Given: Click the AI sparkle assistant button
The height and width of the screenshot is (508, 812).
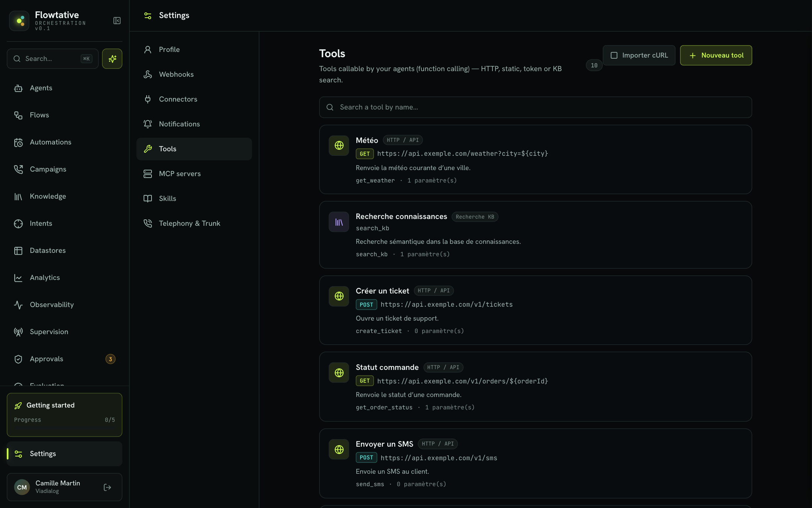Looking at the screenshot, I should click(112, 59).
